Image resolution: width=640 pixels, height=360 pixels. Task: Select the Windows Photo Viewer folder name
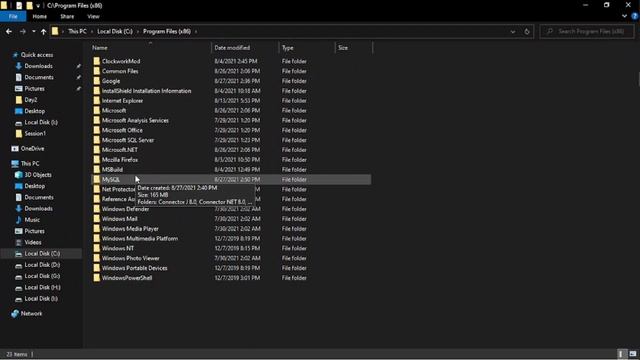coord(131,258)
